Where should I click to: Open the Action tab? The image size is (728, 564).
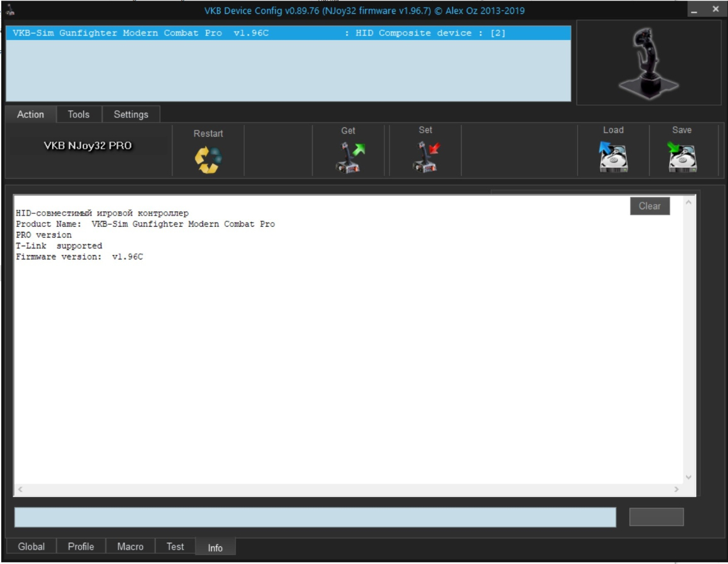click(x=31, y=114)
